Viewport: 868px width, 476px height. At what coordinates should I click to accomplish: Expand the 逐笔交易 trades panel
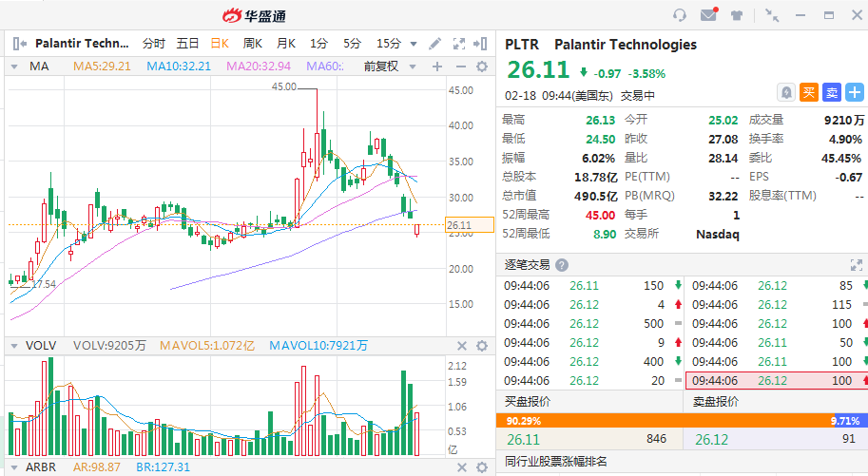coord(856,265)
